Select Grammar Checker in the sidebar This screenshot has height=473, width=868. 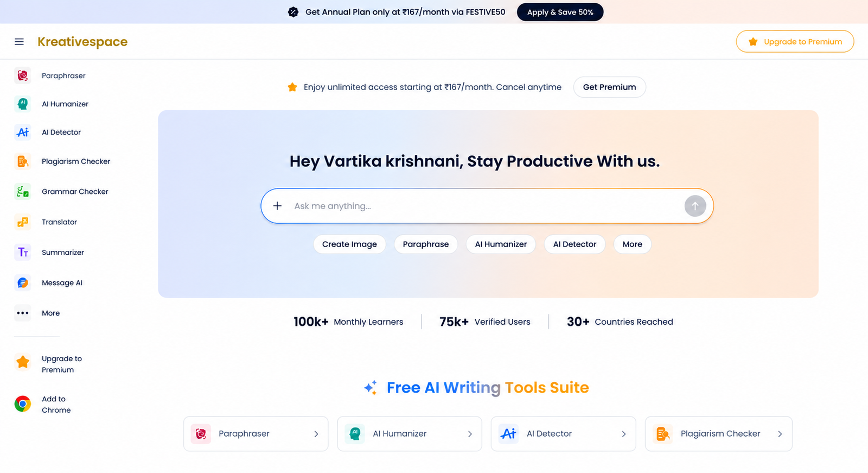point(75,191)
